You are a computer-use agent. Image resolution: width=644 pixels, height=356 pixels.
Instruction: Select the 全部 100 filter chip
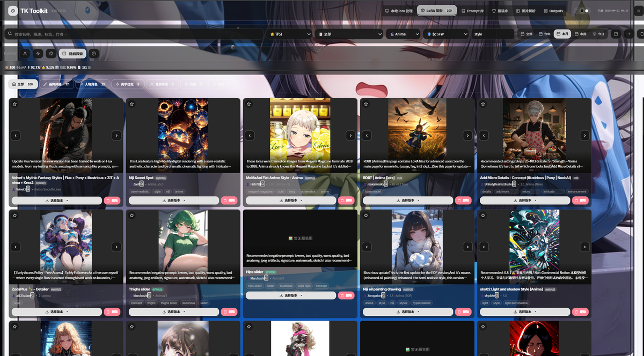click(24, 84)
